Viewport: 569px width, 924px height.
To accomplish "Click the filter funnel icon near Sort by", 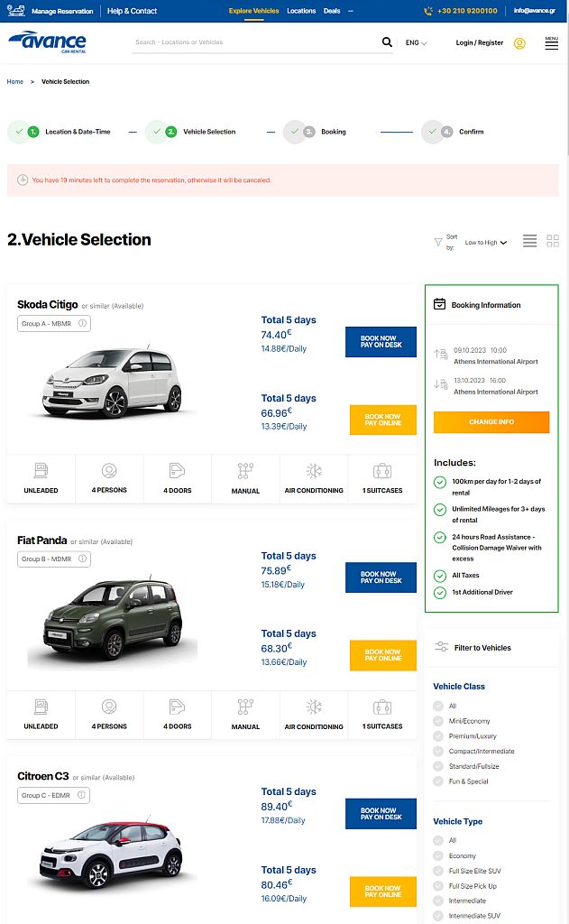I will click(436, 241).
